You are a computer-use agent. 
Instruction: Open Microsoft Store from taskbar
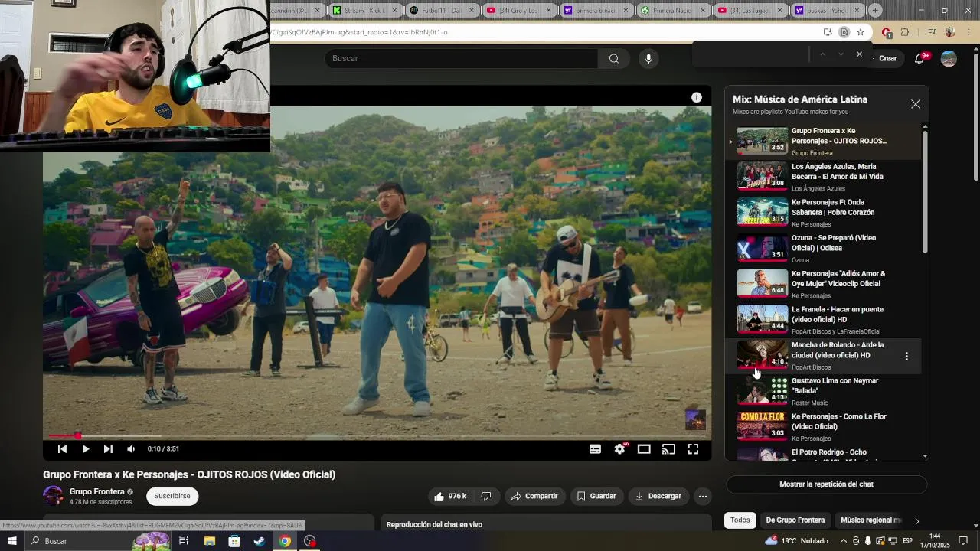click(234, 541)
